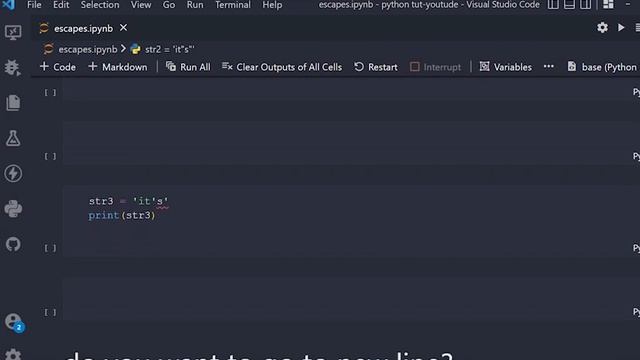The image size is (640, 360).
Task: Open the Testing flask sidebar icon
Action: (13, 138)
